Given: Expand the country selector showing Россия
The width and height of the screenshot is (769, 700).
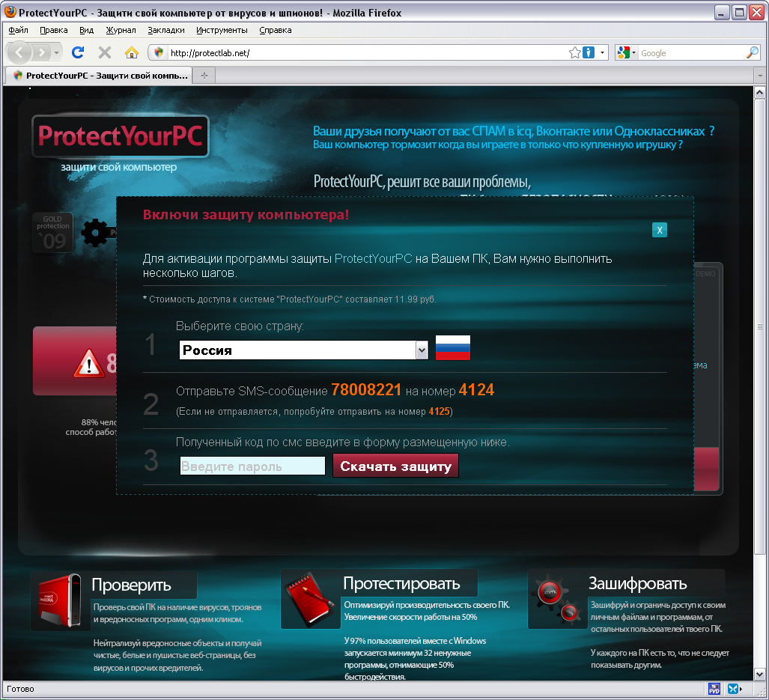Looking at the screenshot, I should click(x=422, y=350).
